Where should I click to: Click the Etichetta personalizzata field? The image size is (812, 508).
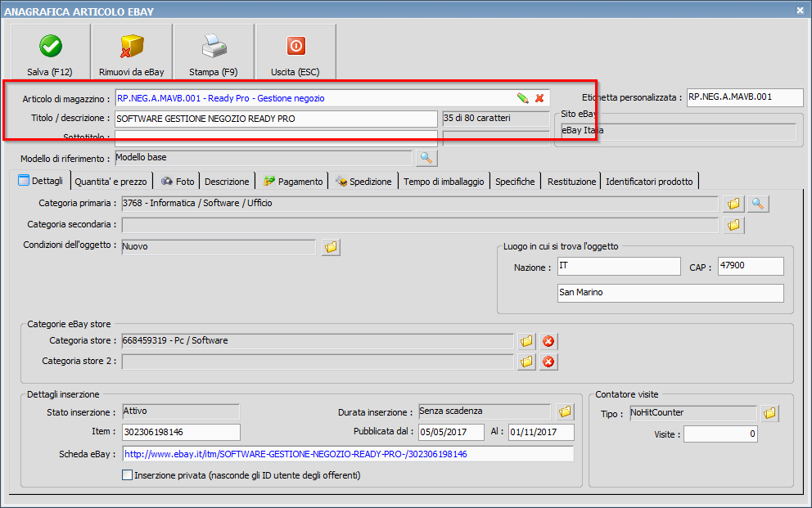coord(745,97)
